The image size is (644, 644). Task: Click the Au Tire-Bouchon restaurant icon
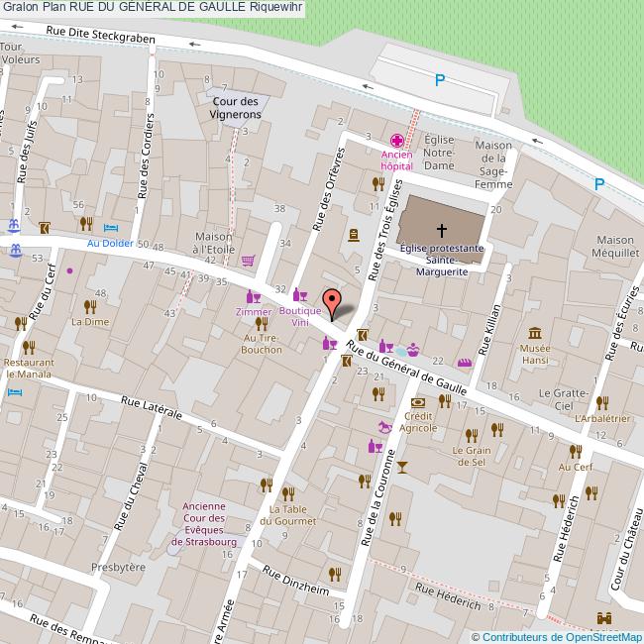tap(262, 323)
